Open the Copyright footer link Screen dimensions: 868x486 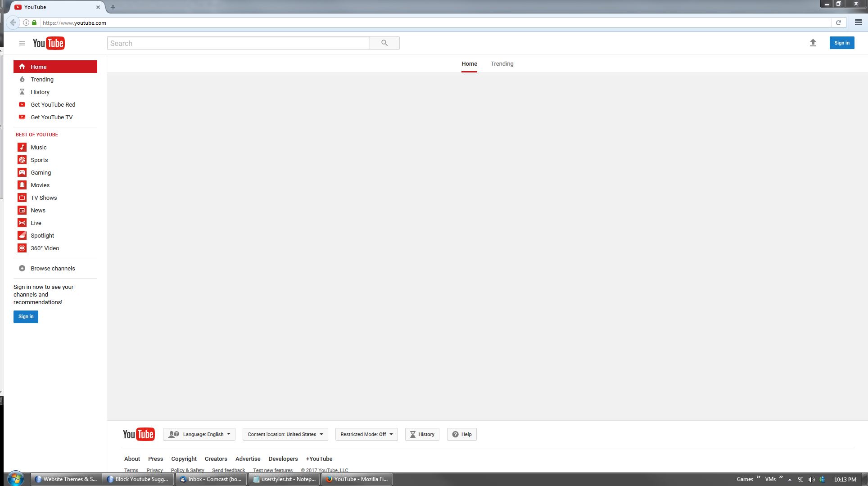click(184, 459)
